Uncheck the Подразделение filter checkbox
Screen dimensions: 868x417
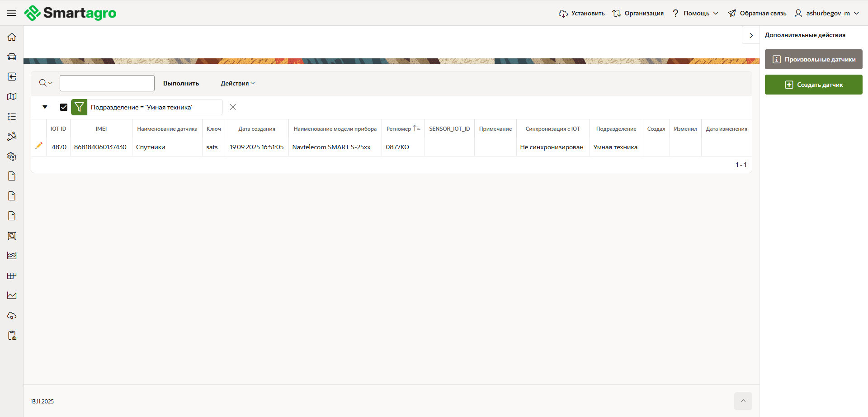pos(64,107)
